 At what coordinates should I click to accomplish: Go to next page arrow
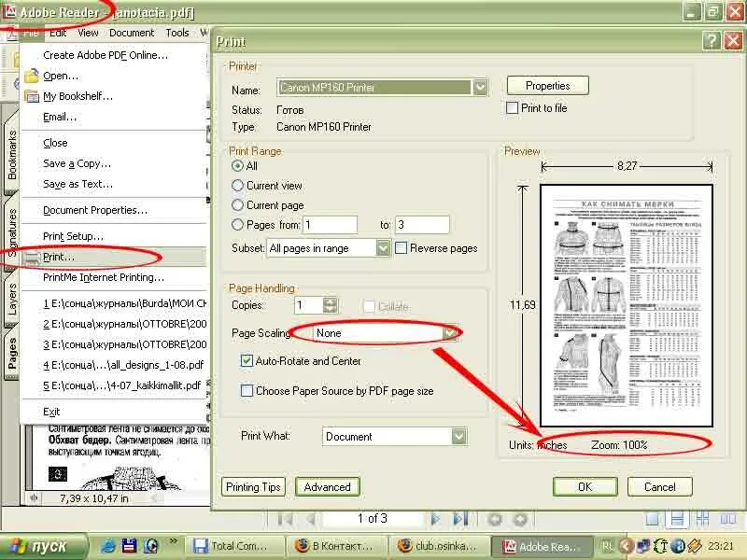435,519
